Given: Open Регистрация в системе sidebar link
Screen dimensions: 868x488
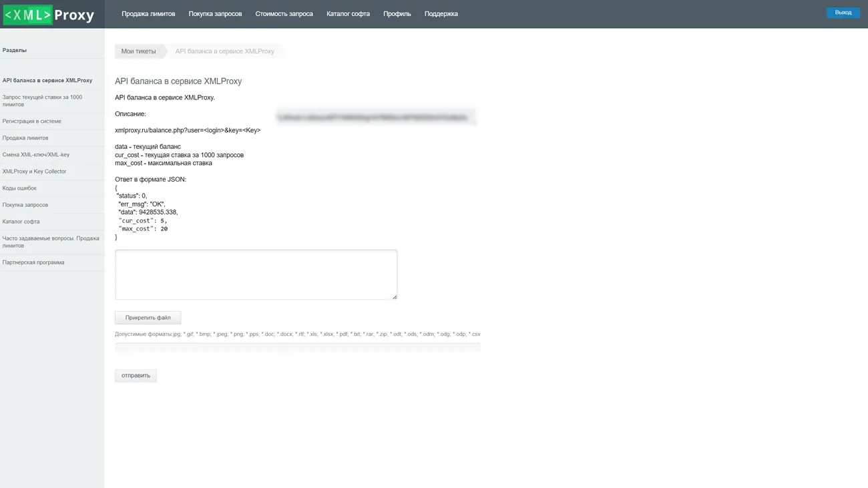Looking at the screenshot, I should [31, 121].
